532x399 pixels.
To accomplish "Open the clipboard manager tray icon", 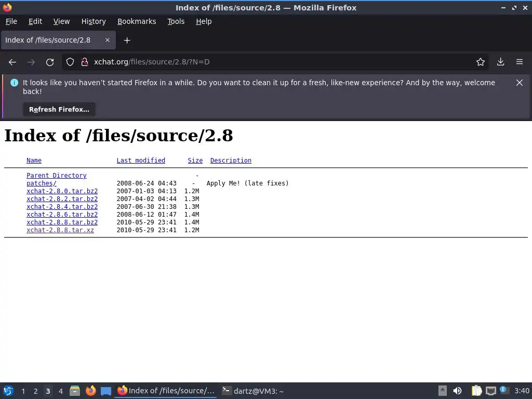I will pyautogui.click(x=476, y=391).
